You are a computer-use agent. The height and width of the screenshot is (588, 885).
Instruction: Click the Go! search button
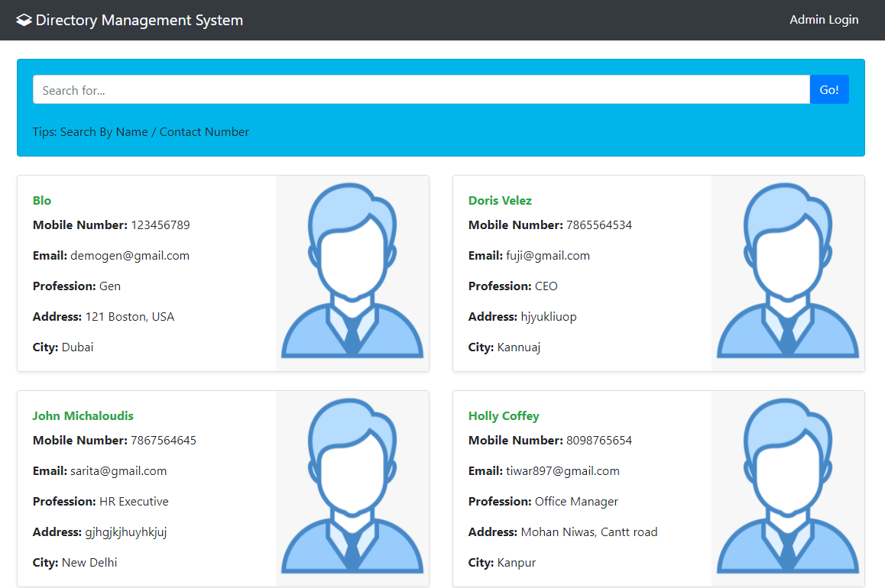point(828,89)
